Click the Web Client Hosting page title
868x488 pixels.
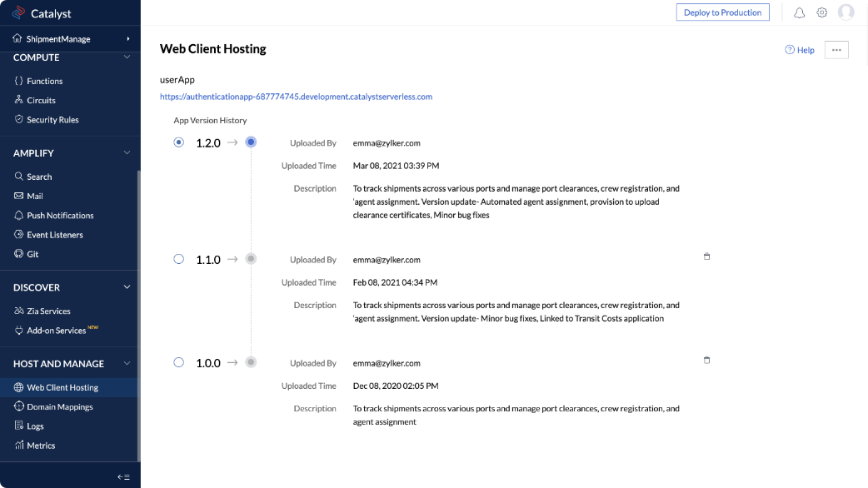click(x=213, y=48)
